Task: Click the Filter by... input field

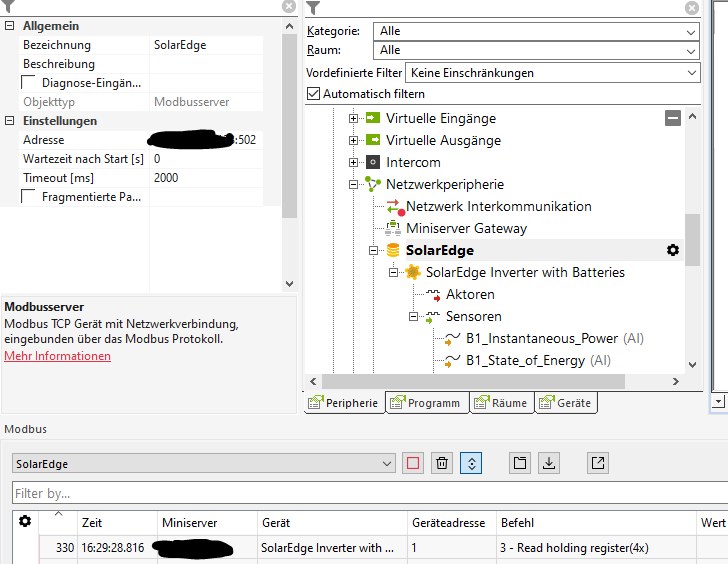Action: point(370,493)
